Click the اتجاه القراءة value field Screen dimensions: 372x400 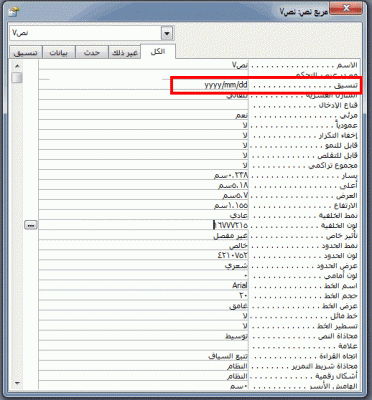[x=143, y=356]
